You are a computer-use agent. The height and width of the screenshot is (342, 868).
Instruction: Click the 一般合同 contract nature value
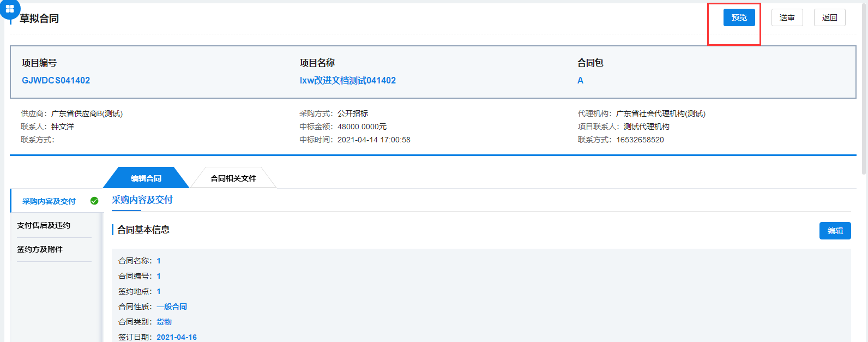point(172,307)
